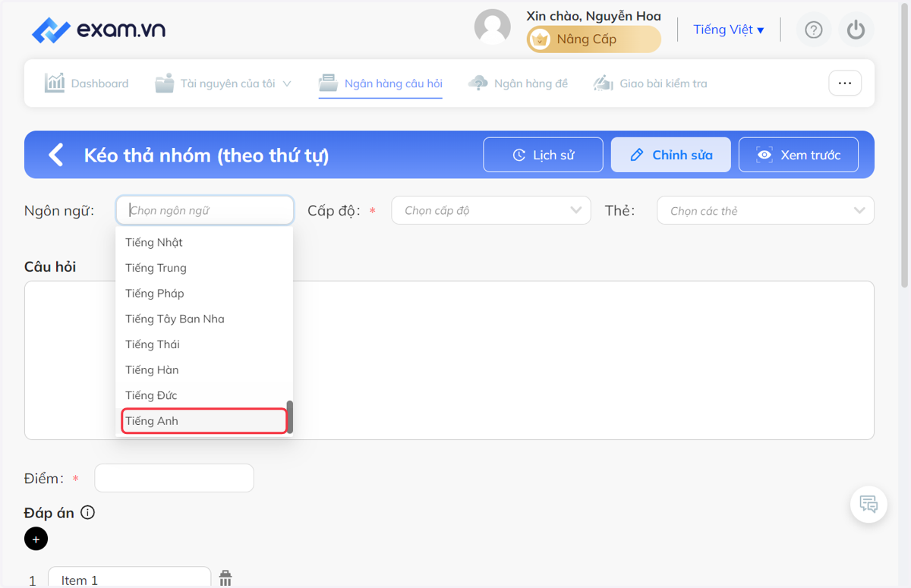Focus the Điểm score input field
The width and height of the screenshot is (911, 588).
pyautogui.click(x=174, y=478)
